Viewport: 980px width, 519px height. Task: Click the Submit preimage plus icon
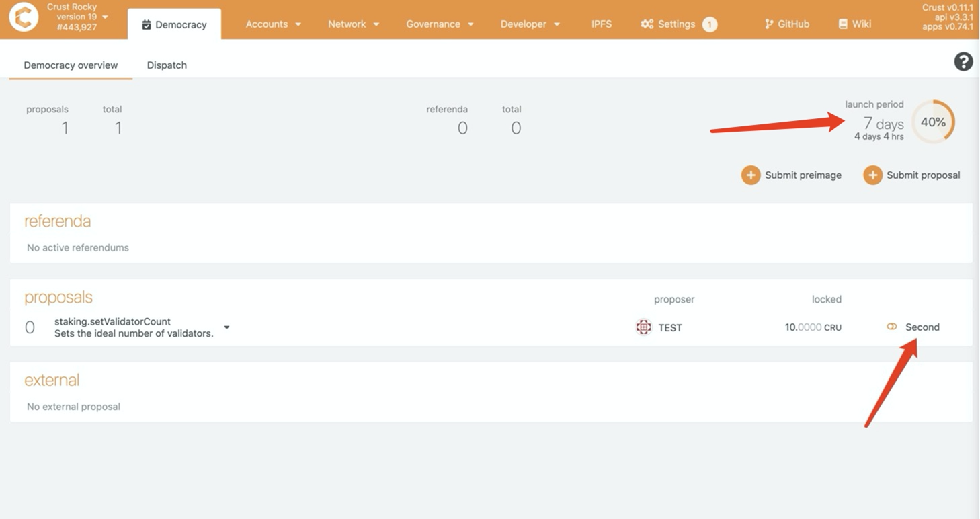751,175
